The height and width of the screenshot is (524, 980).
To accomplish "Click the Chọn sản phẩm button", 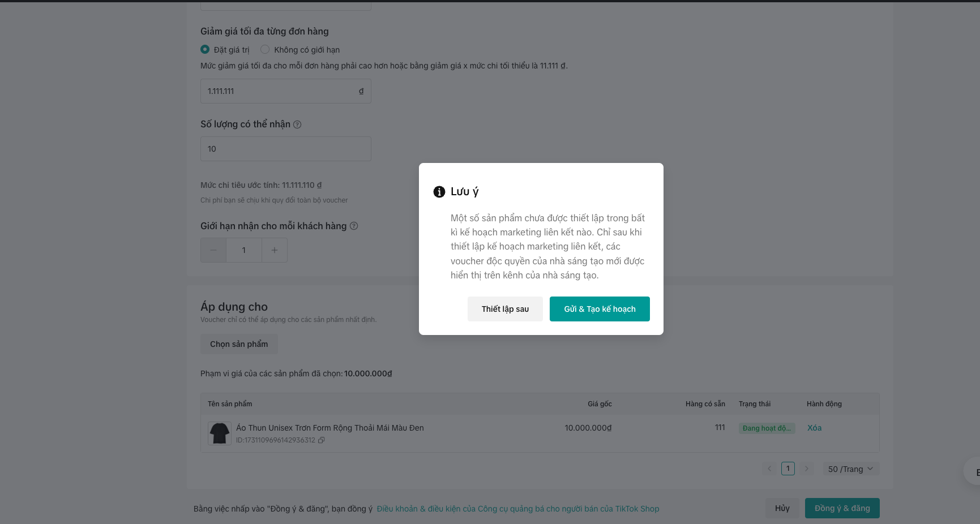I will 239,344.
